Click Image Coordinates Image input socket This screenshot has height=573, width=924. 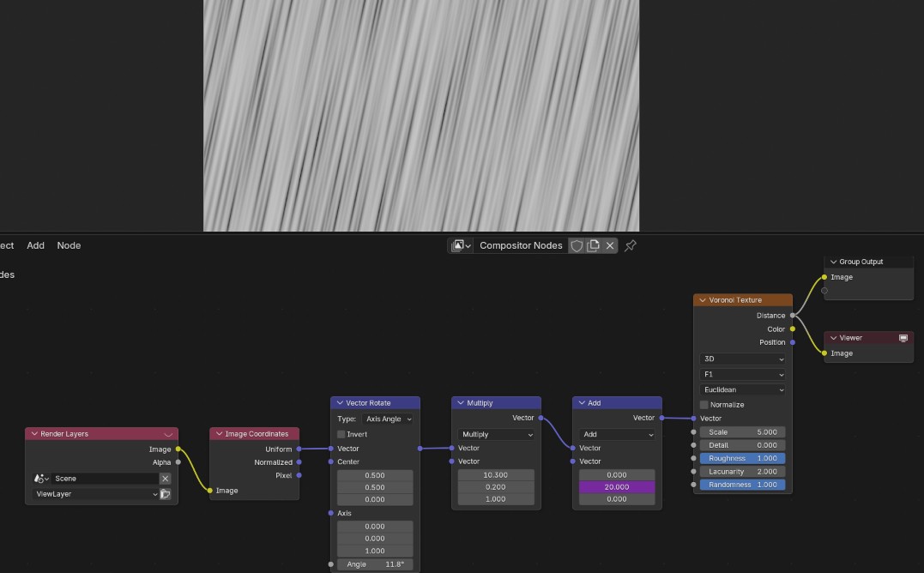tap(210, 491)
